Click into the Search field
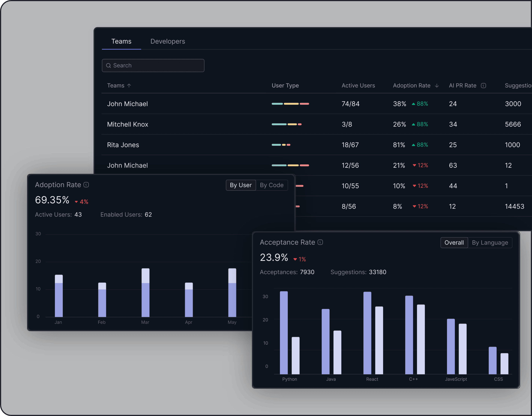 point(156,66)
